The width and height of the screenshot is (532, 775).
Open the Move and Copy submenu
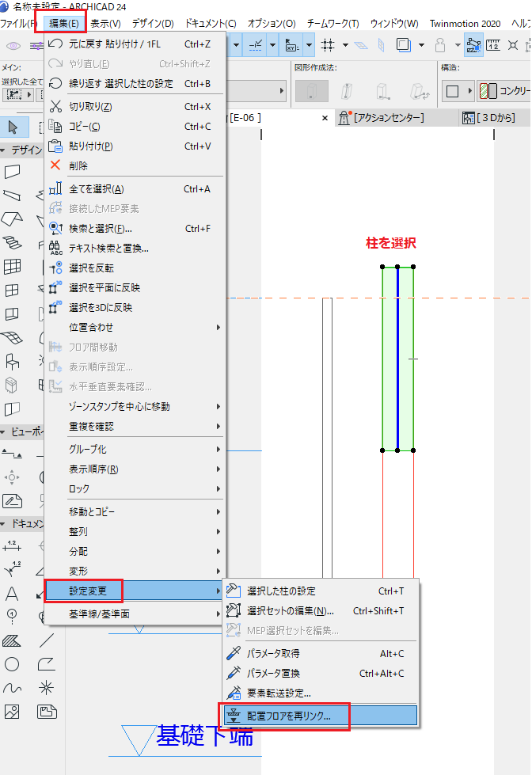135,511
